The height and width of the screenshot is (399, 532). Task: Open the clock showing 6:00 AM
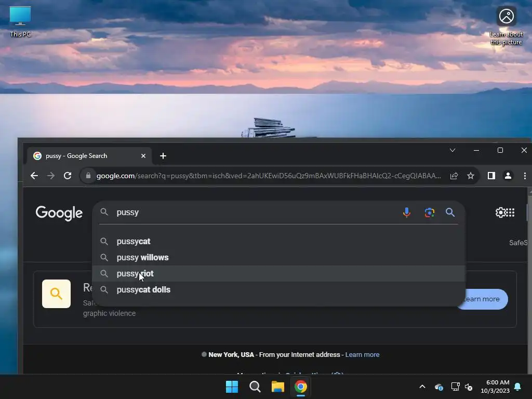pos(495,387)
